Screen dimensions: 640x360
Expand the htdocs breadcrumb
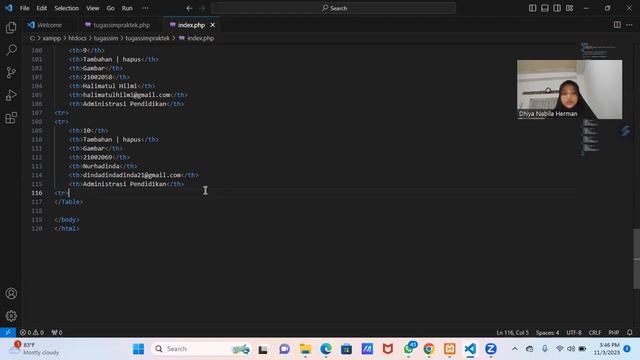pyautogui.click(x=77, y=38)
